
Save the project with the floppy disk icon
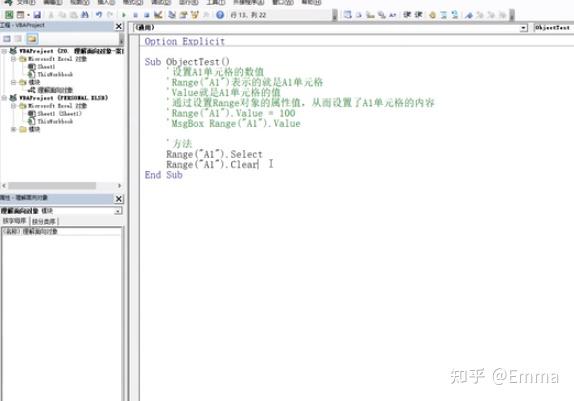pyautogui.click(x=37, y=15)
